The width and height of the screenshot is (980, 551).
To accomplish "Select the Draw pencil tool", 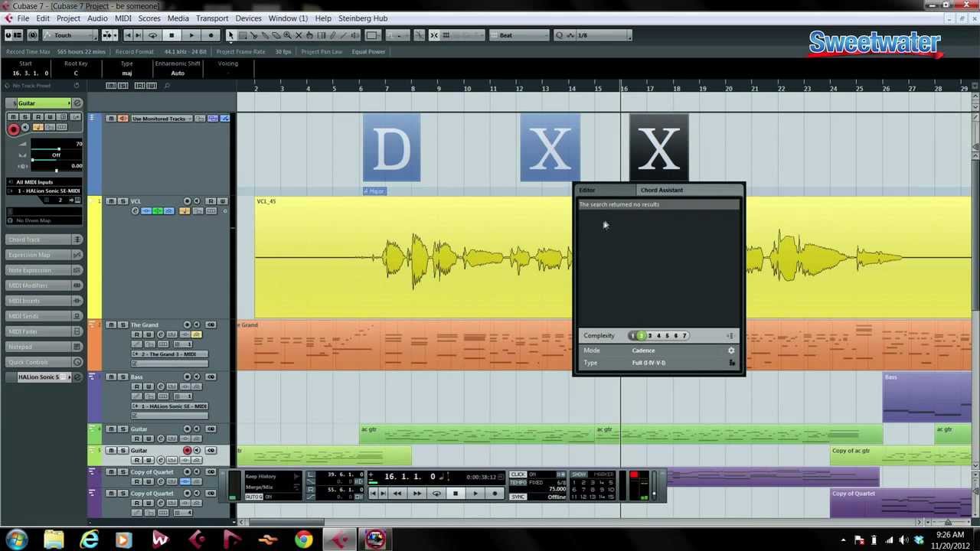I will click(x=332, y=35).
